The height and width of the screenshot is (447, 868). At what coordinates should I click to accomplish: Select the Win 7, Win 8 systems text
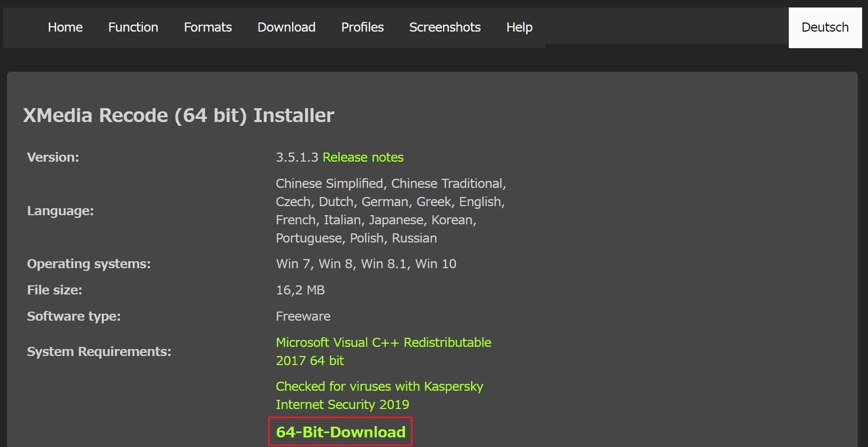[366, 264]
